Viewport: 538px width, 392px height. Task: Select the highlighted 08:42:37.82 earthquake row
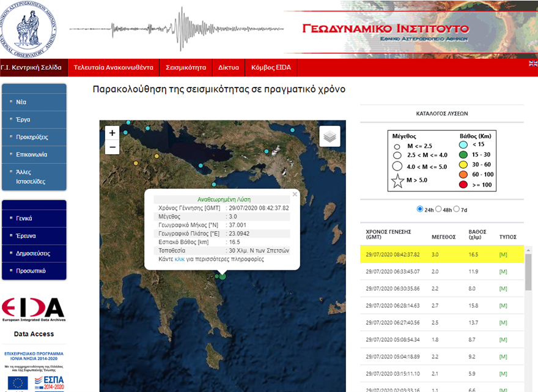click(x=441, y=254)
